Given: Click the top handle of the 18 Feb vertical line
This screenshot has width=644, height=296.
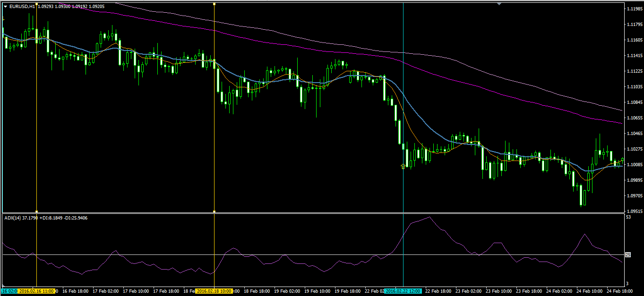Looking at the screenshot, I should tap(215, 4).
